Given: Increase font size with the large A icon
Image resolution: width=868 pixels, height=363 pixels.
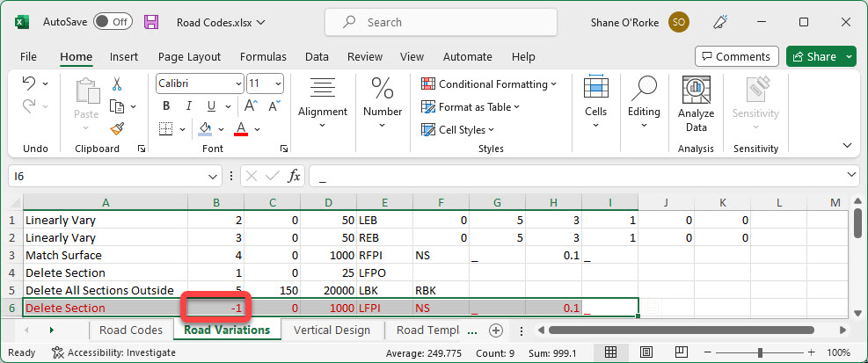Looking at the screenshot, I should [x=251, y=105].
